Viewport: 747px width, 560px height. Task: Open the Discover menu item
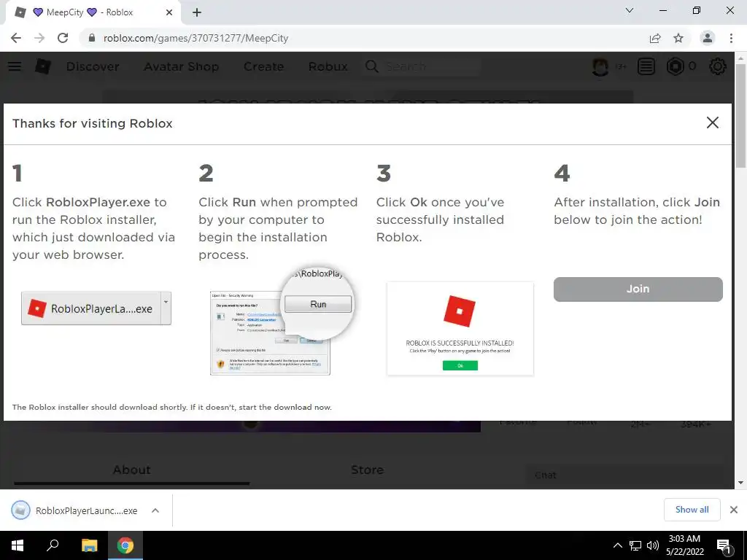(x=93, y=66)
